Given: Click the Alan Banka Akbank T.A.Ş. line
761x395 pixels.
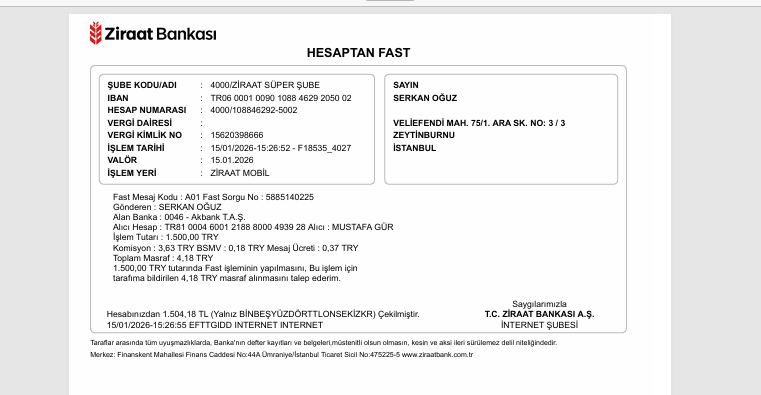Looking at the screenshot, I should coord(179,217).
